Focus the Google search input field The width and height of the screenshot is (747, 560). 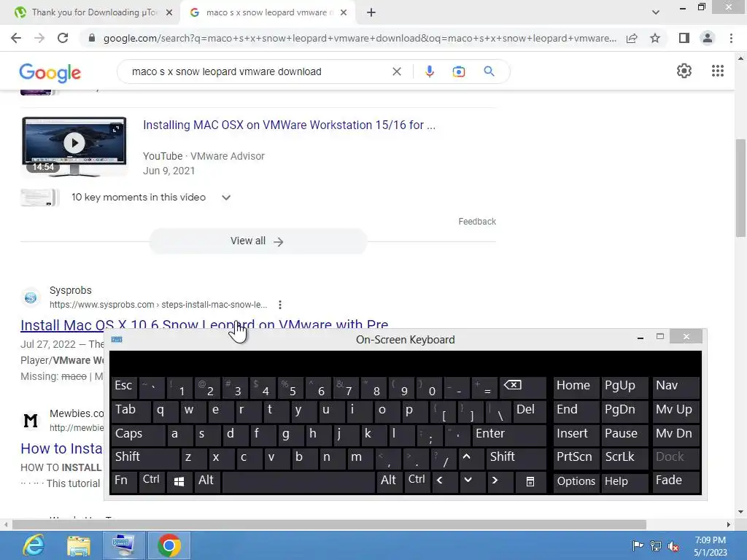(x=258, y=71)
